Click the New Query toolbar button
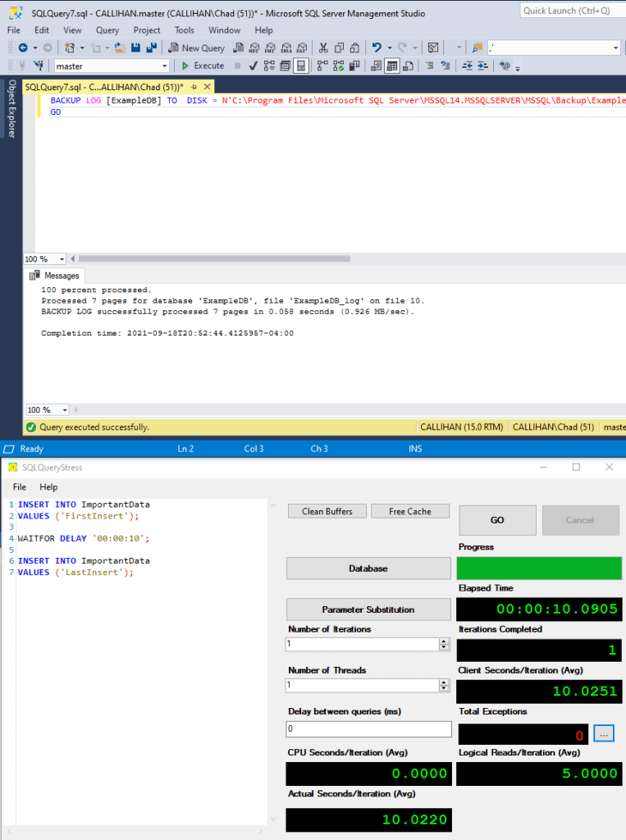 pyautogui.click(x=197, y=48)
